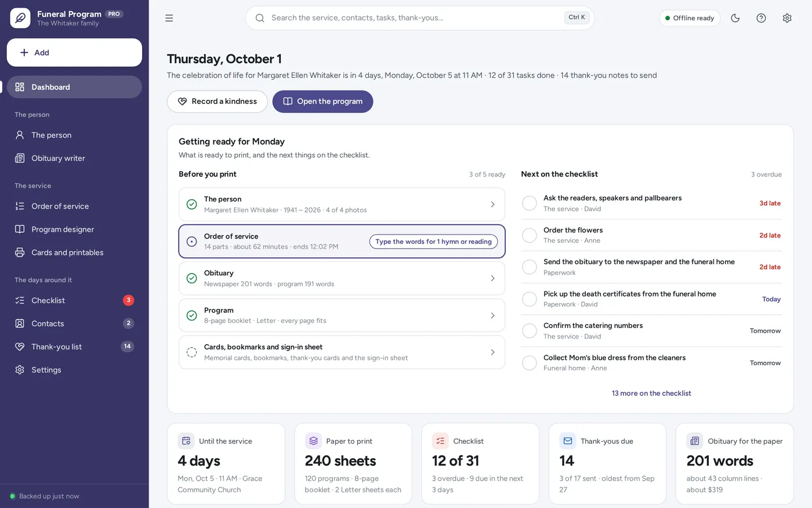Expand the Obituary row chevron
The image size is (812, 508).
[492, 278]
